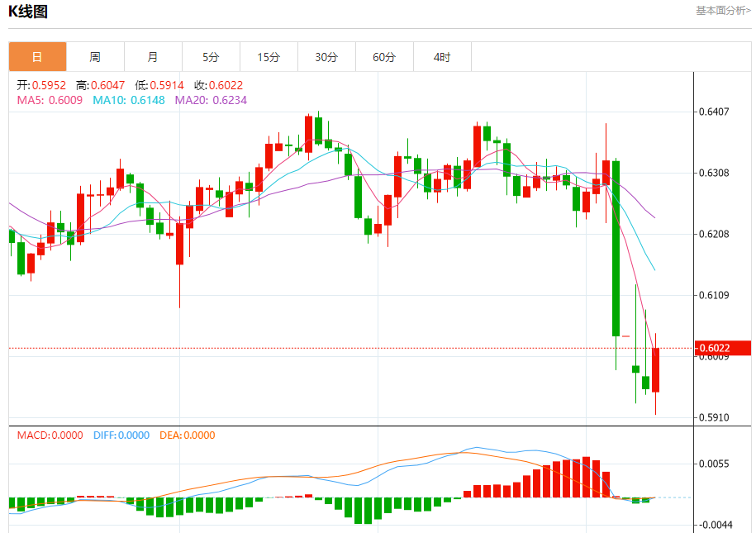This screenshot has width=756, height=533.
Task: Click the red 0.6022 current price tag
Action: 723,348
